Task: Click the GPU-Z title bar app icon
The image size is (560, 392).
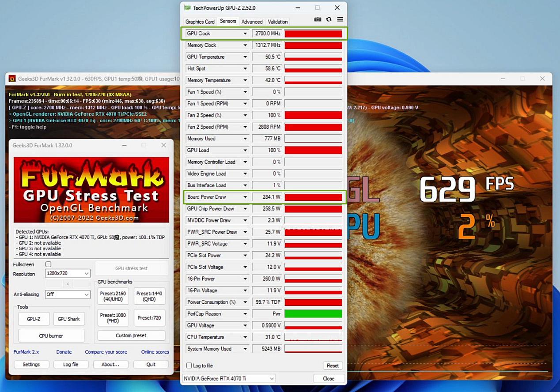Action: pyautogui.click(x=187, y=8)
